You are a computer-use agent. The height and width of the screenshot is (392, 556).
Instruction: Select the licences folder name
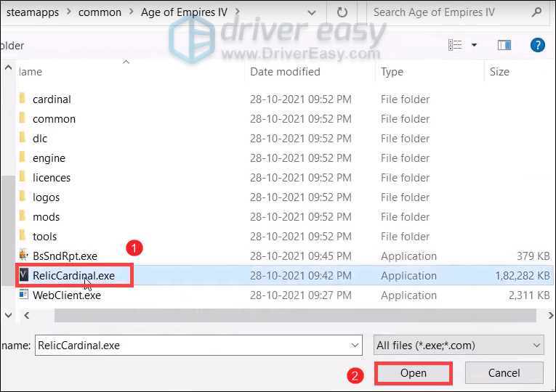point(52,177)
